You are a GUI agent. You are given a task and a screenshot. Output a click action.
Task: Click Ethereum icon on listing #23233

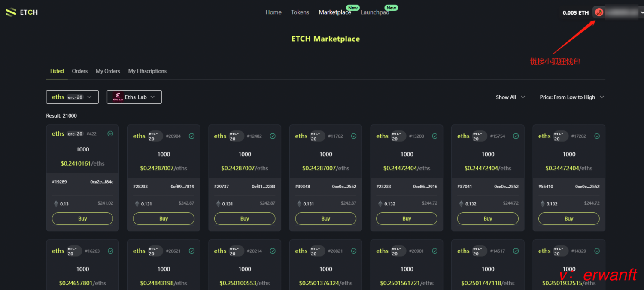tap(380, 204)
